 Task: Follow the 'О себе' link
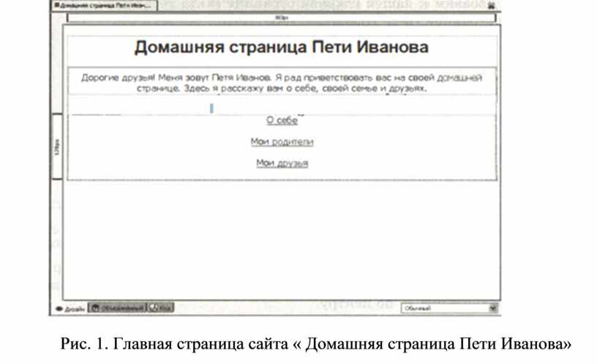(x=282, y=121)
